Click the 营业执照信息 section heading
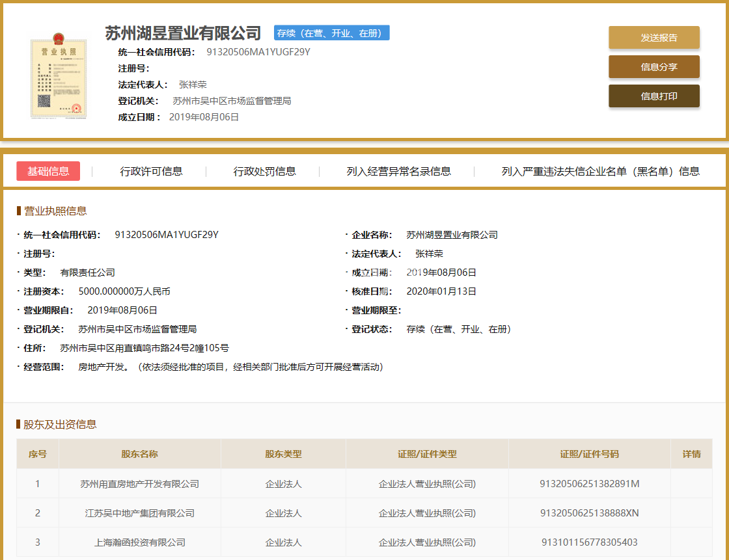 click(x=55, y=211)
